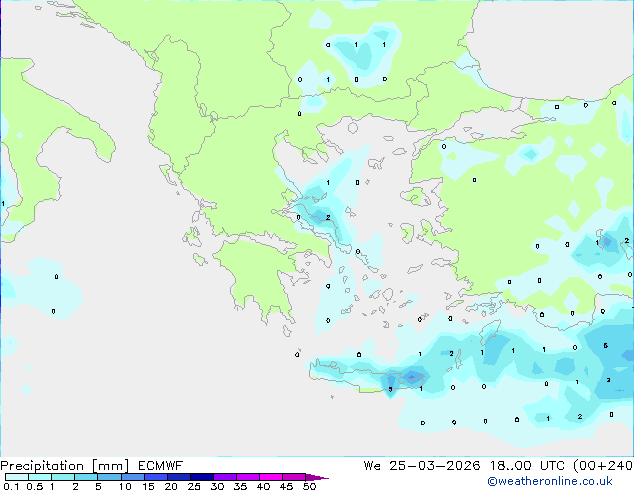Select the 10–15 mm blue legend segment

point(132,477)
